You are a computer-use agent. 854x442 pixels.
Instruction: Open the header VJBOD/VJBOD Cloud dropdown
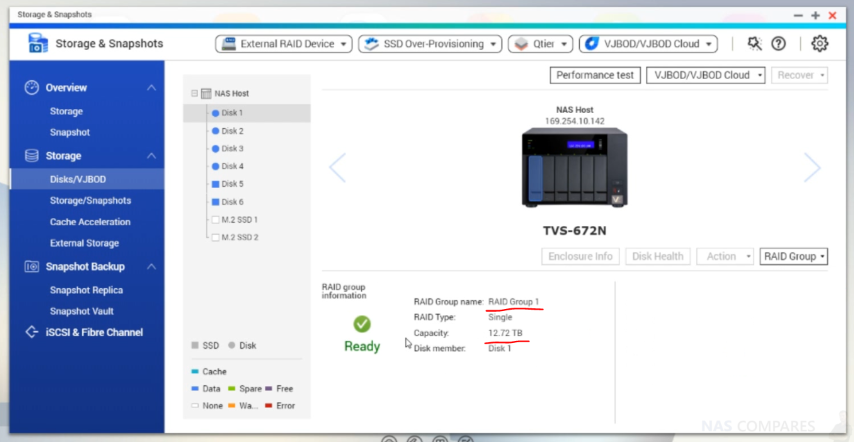[x=648, y=44]
